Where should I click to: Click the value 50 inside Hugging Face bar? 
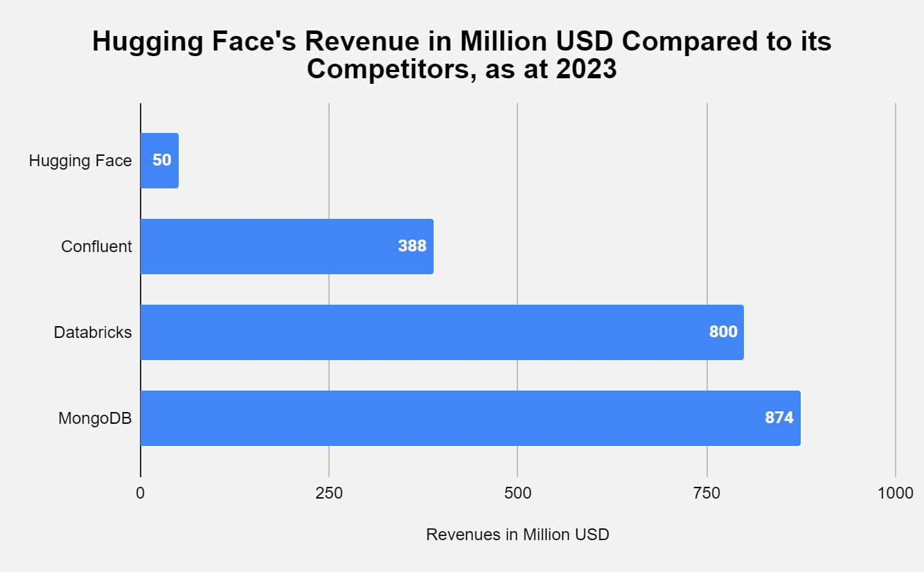[x=163, y=160]
